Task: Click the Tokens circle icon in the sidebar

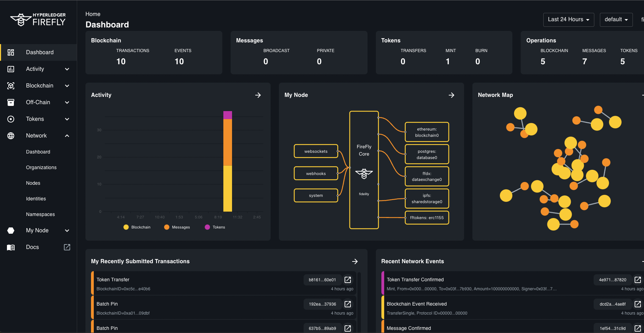Action: coord(11,119)
